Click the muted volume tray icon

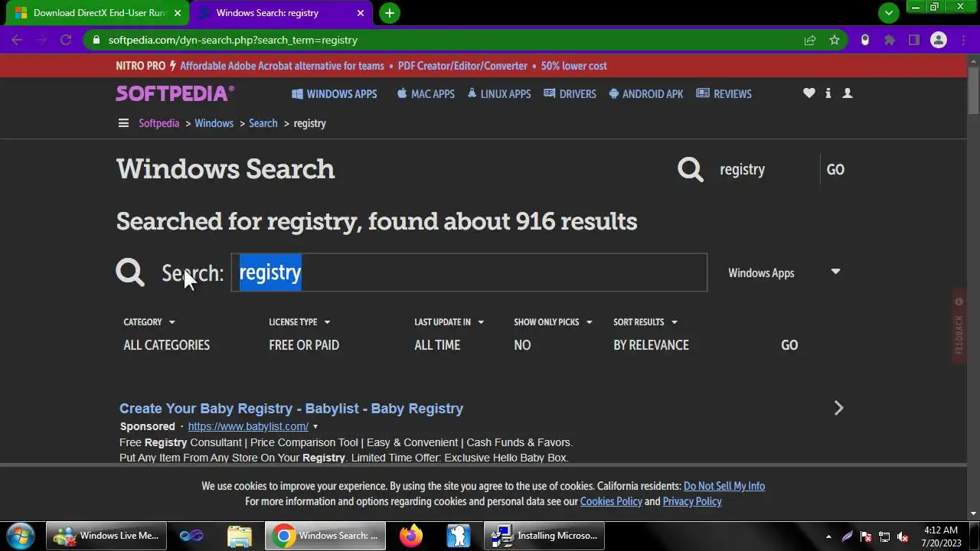[903, 536]
